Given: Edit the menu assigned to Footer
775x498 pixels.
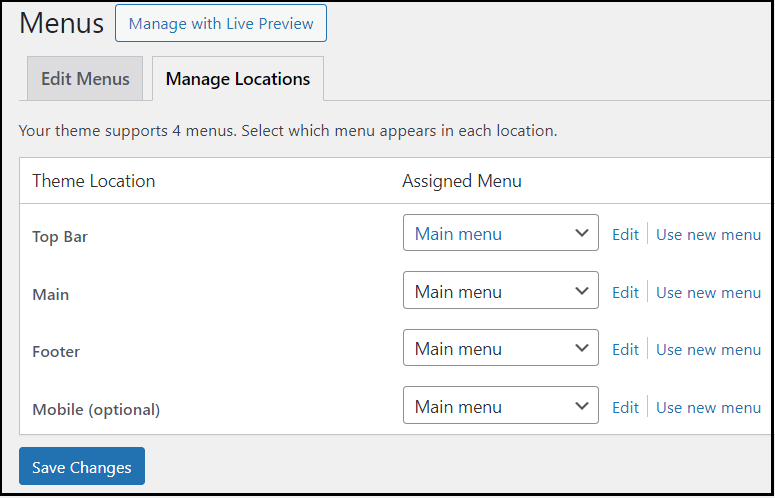Looking at the screenshot, I should point(625,350).
